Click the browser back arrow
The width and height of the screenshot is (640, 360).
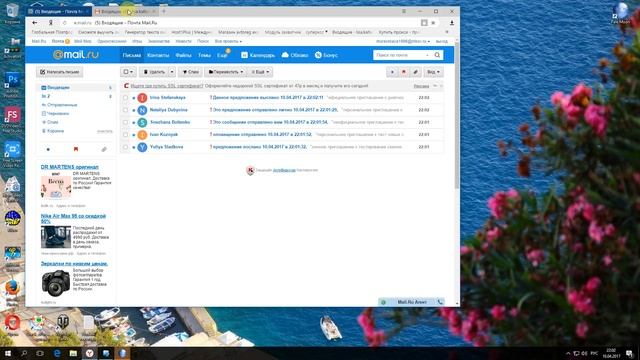[x=35, y=23]
